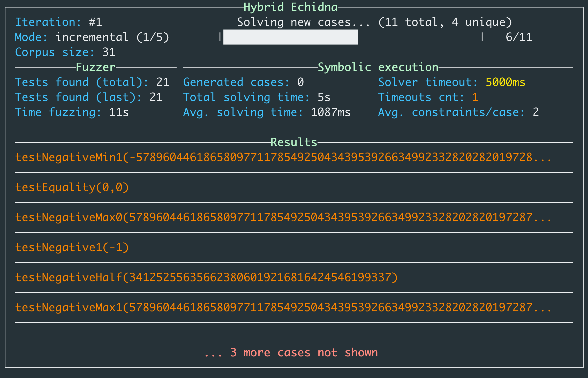Select the testNegativeMin1 result entry
Screen dimensions: 588x378
click(283, 157)
